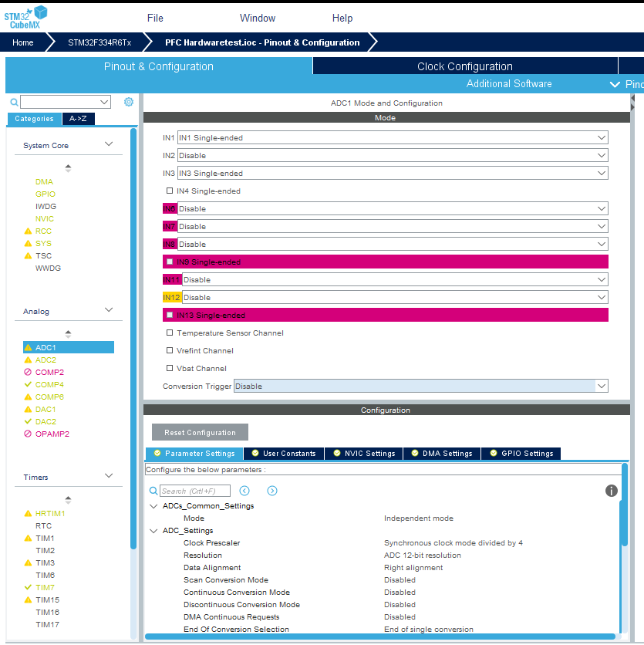Go to next search result arrow

coord(271,491)
